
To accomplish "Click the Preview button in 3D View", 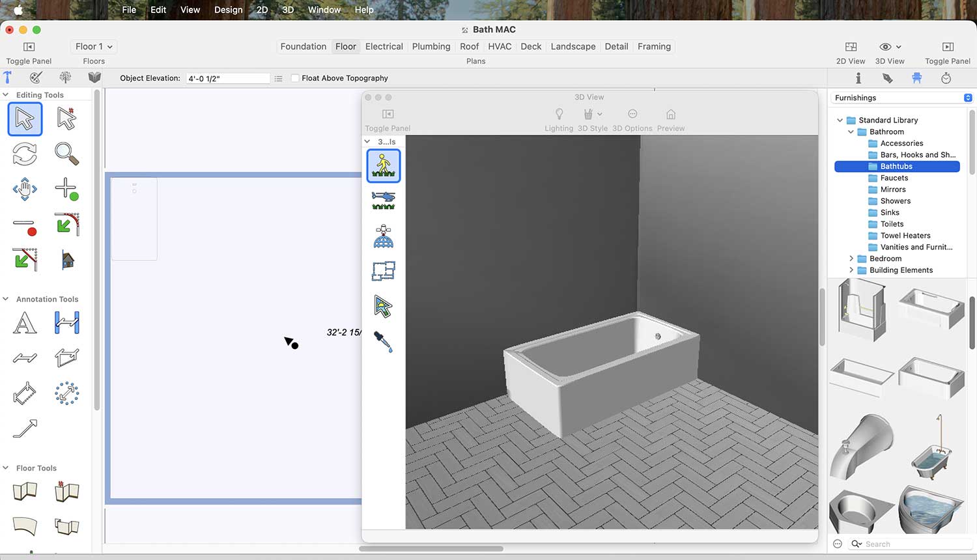I will coord(670,119).
